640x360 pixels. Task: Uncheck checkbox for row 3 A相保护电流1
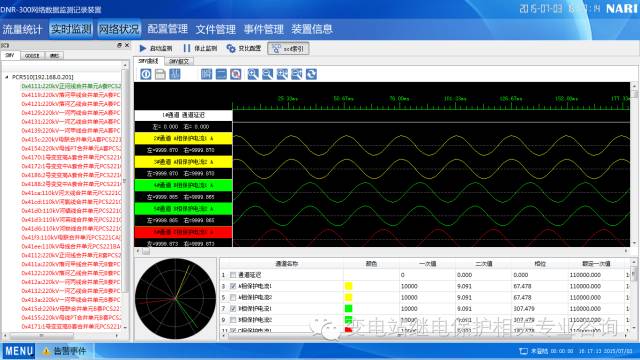[233, 286]
